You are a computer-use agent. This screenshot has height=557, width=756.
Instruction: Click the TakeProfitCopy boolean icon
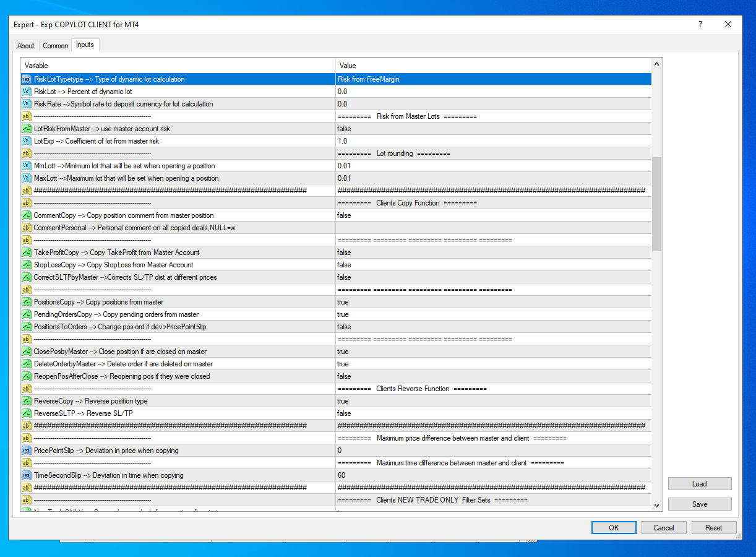pos(26,253)
